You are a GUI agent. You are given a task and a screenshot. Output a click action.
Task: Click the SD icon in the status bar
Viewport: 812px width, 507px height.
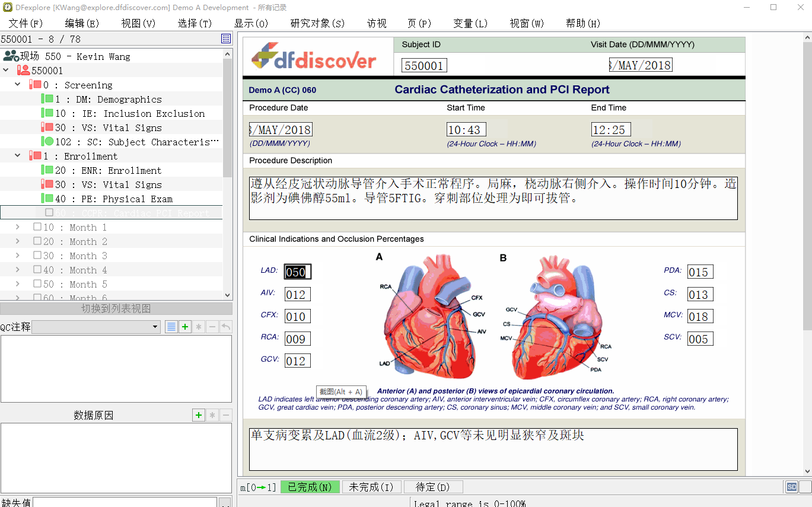point(792,487)
